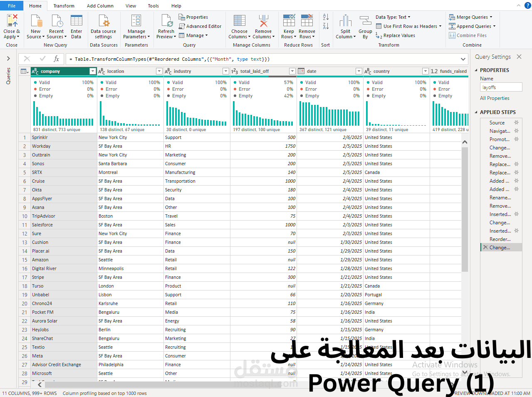Open the industry column filter dropdown
Screen dimensions: 532x397
pyautogui.click(x=226, y=71)
